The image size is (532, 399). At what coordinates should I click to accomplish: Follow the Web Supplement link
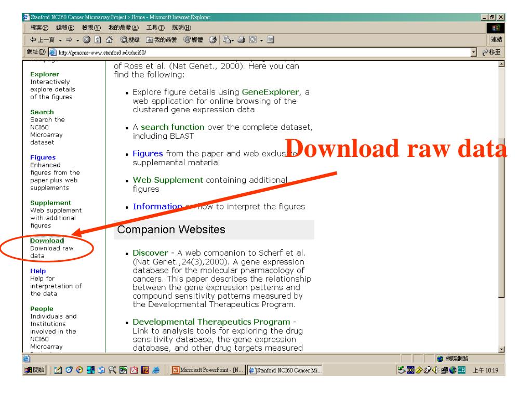click(x=168, y=180)
